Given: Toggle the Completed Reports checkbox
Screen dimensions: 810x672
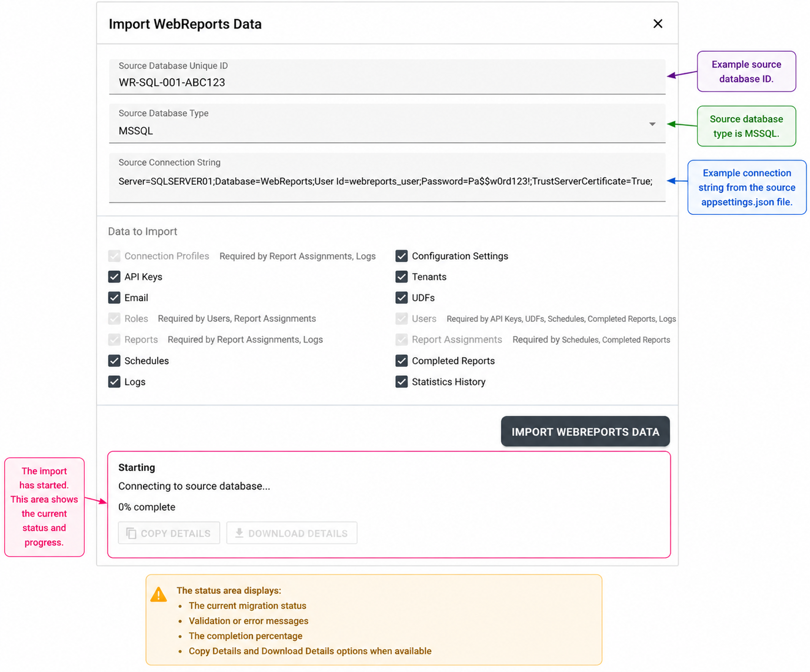Looking at the screenshot, I should point(402,361).
